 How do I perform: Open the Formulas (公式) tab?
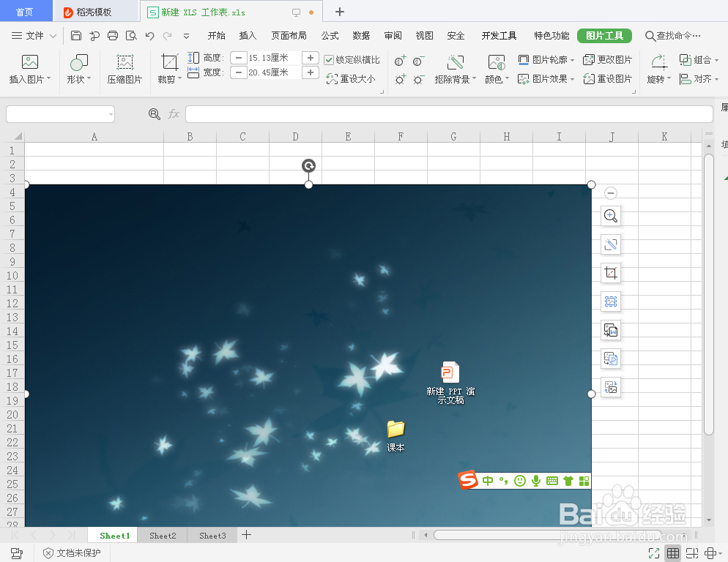330,36
